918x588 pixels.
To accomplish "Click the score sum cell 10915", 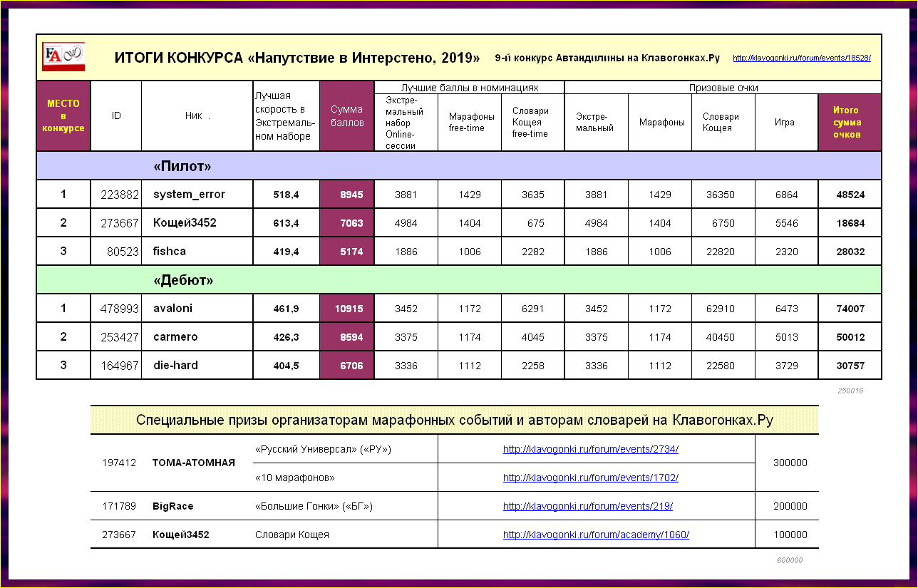I will tap(347, 309).
